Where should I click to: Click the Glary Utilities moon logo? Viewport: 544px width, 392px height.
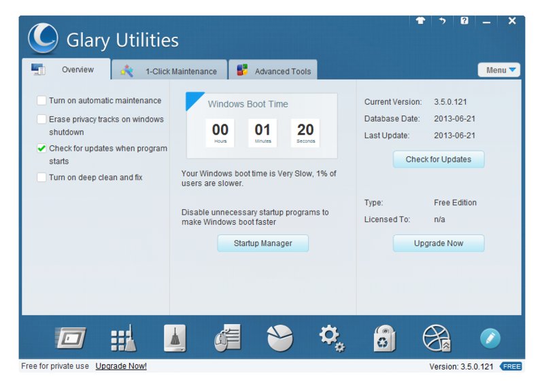43,38
